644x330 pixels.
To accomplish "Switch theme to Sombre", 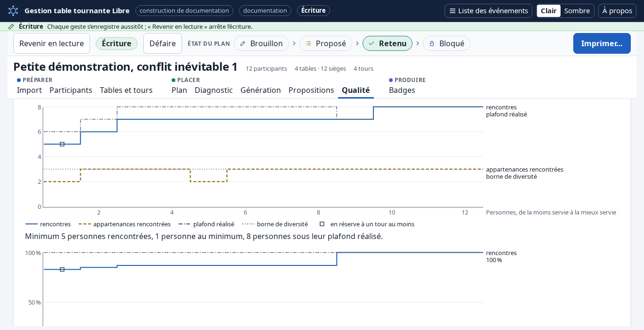I will point(577,11).
